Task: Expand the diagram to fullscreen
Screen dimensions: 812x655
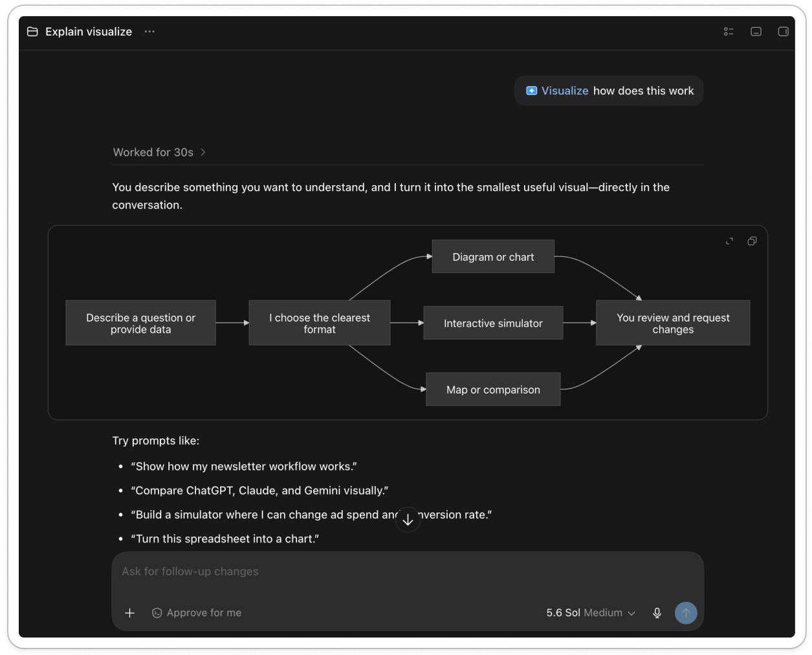Action: coord(730,241)
